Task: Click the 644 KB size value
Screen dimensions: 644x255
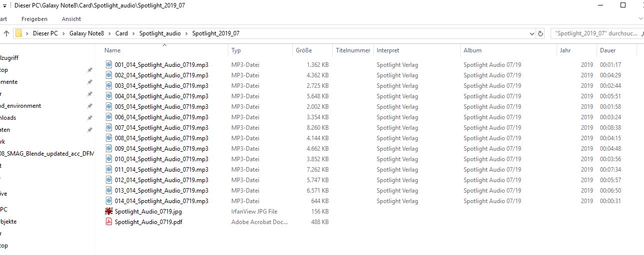Action: pos(320,201)
